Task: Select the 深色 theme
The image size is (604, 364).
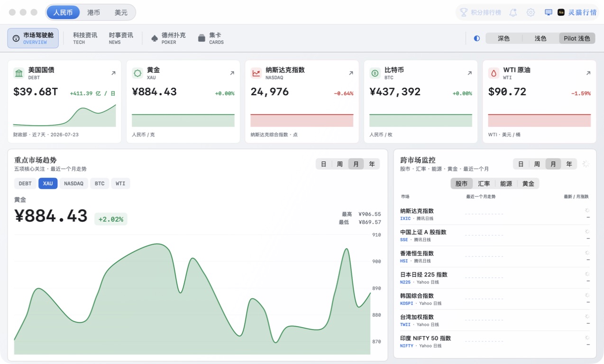Action: [503, 38]
